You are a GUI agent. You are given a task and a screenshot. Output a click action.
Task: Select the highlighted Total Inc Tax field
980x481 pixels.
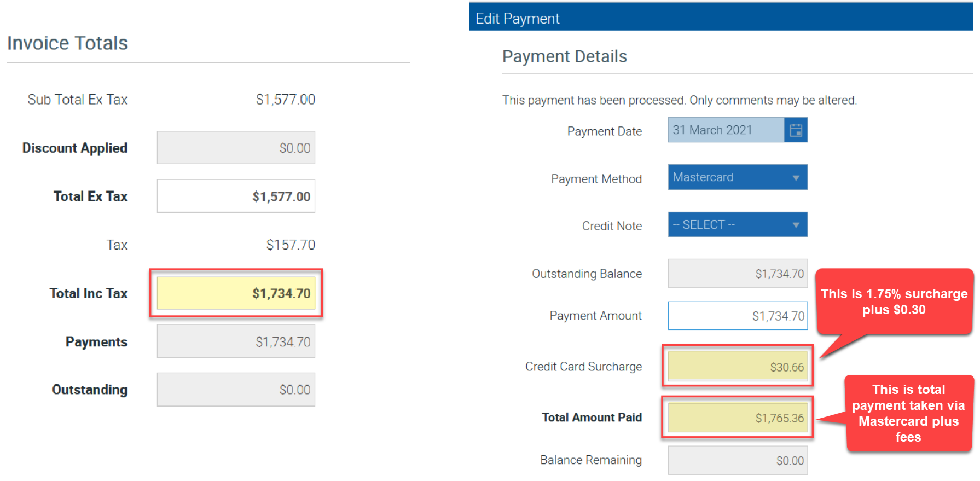pyautogui.click(x=236, y=293)
